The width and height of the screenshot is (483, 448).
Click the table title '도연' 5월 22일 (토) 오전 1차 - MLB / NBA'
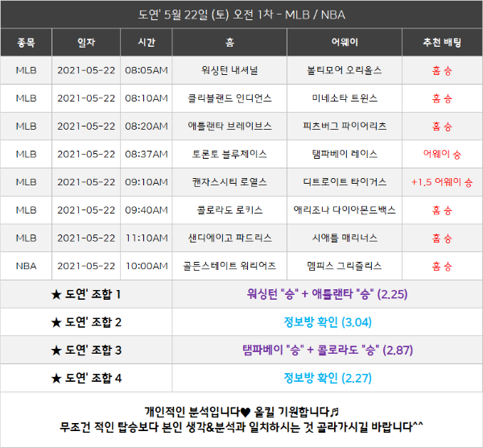coord(242,15)
